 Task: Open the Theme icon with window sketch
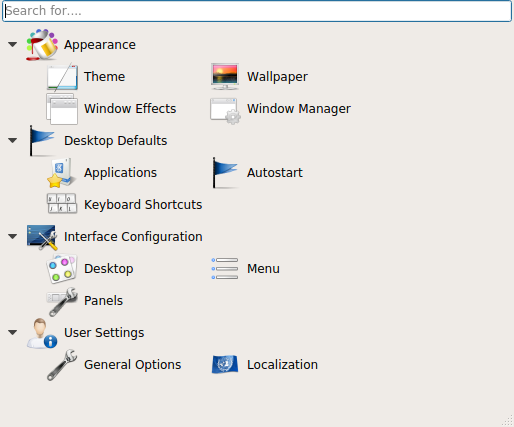[x=62, y=77]
